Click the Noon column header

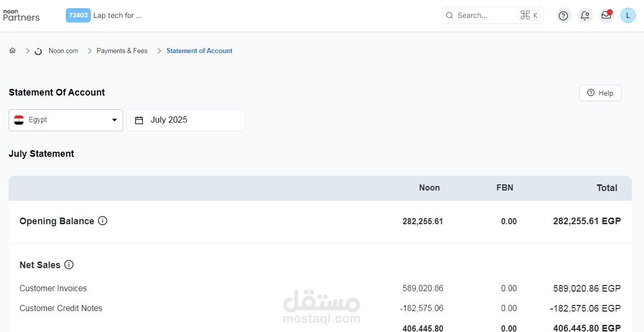429,187
